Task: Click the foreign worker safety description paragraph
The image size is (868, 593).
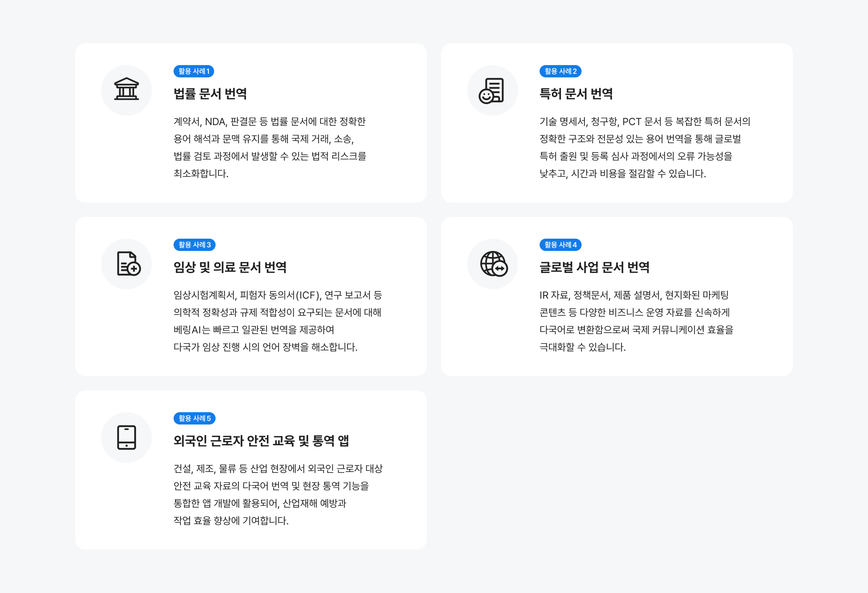Action: [278, 494]
